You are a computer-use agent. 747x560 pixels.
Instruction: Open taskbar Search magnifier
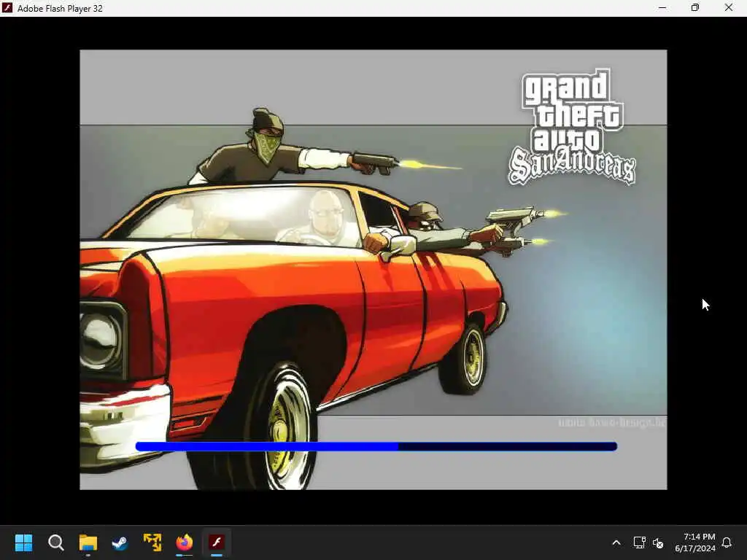(55, 542)
